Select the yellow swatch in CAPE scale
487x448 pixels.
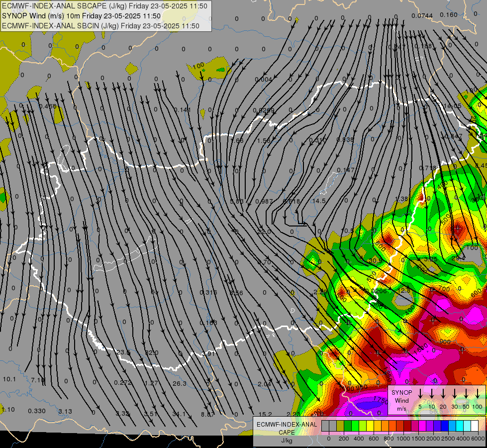pyautogui.click(x=370, y=426)
